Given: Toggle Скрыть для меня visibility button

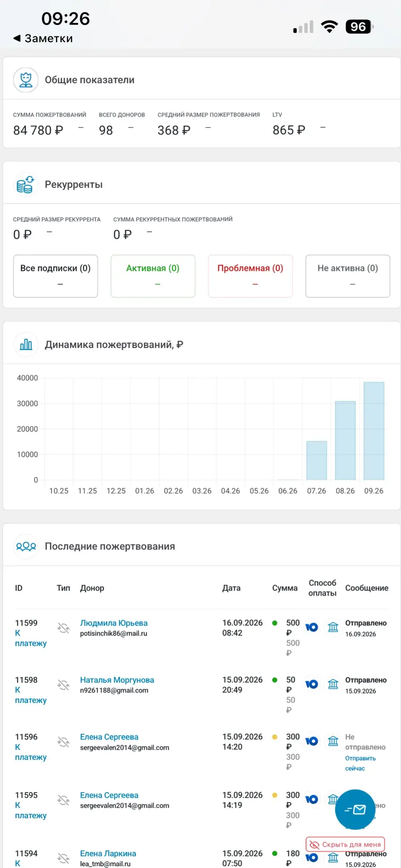Looking at the screenshot, I should pos(345,844).
